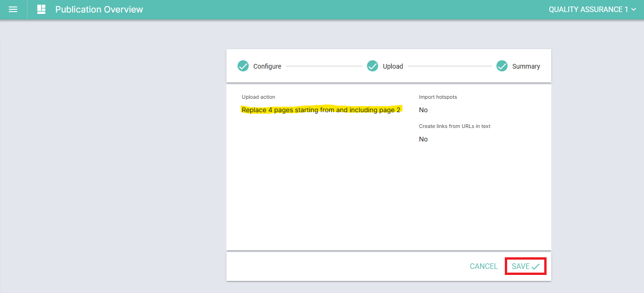Click the Create links from URLs label

click(455, 126)
